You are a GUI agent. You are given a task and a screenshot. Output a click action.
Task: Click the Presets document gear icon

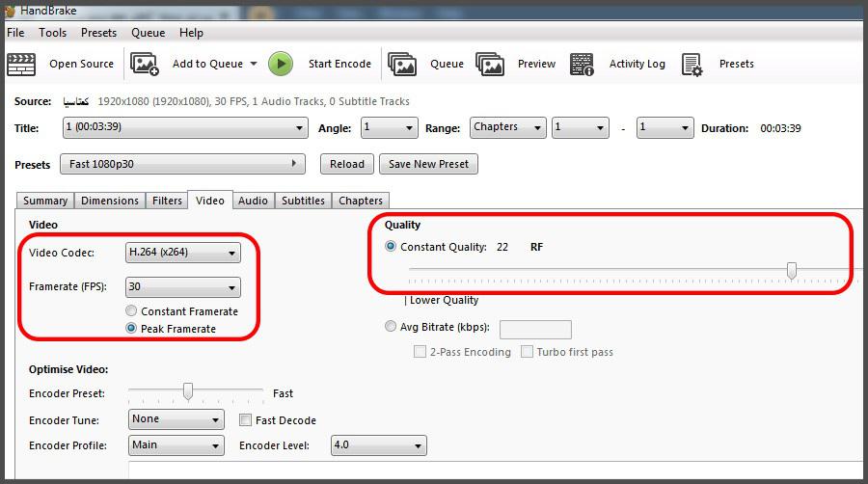(x=692, y=65)
